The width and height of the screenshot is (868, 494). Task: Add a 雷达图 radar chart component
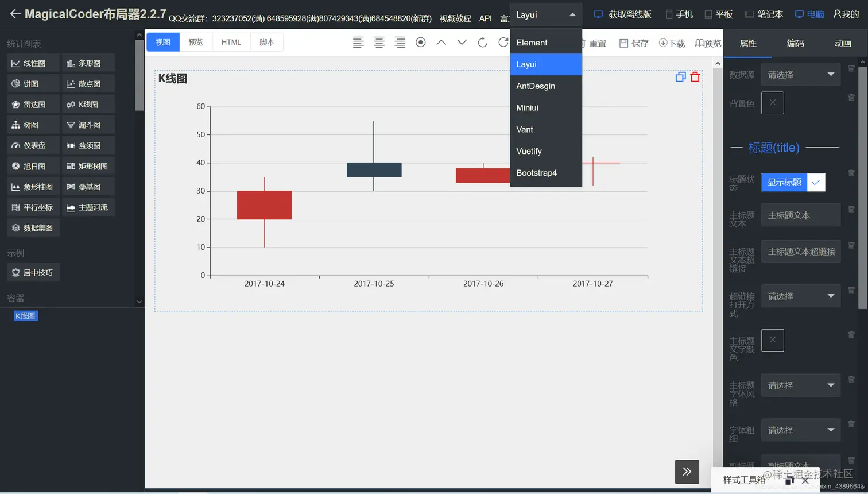tap(33, 105)
